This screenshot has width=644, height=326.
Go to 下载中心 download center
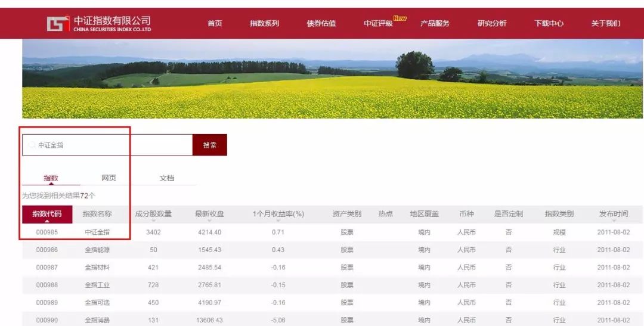point(549,23)
